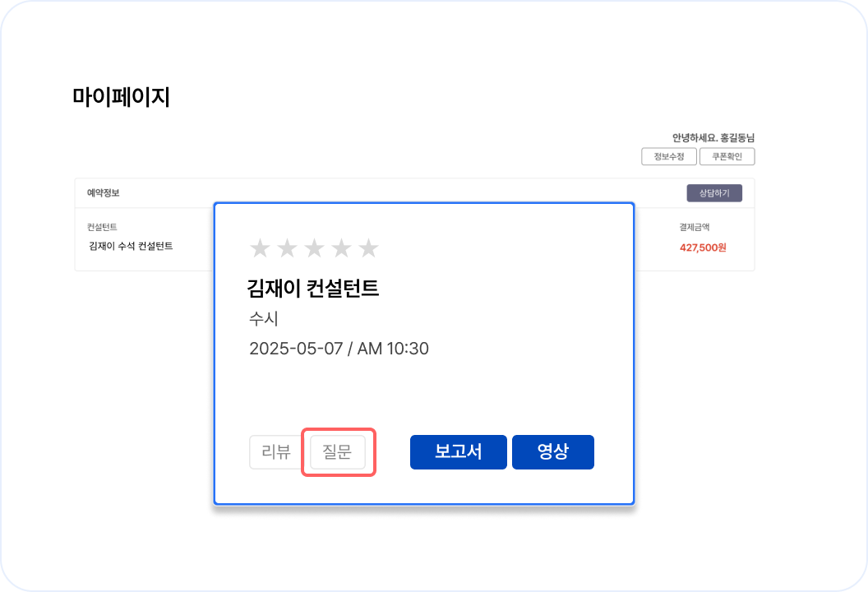Select the middle rating star

click(313, 247)
